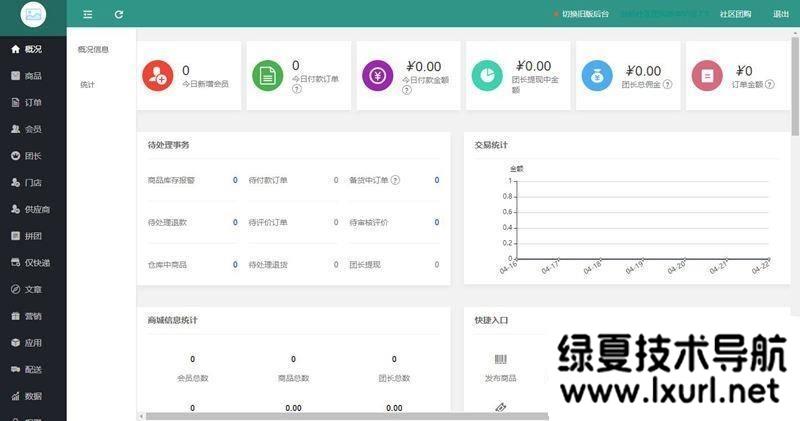Switch to 统计 submenu tab
The image size is (800, 421).
coord(88,85)
